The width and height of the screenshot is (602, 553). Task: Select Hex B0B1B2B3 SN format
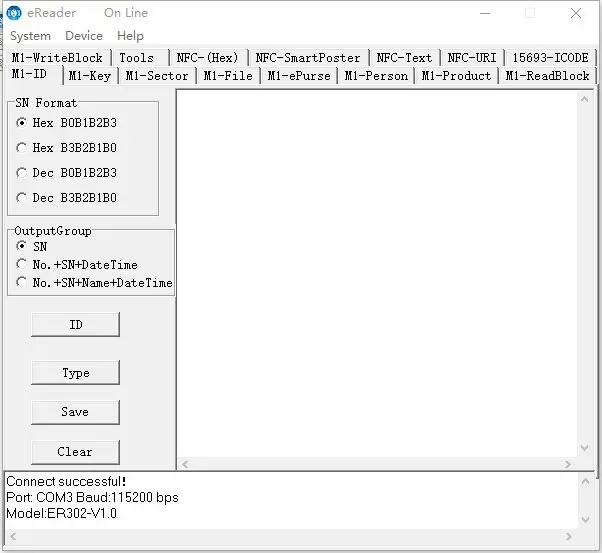[x=66, y=123]
